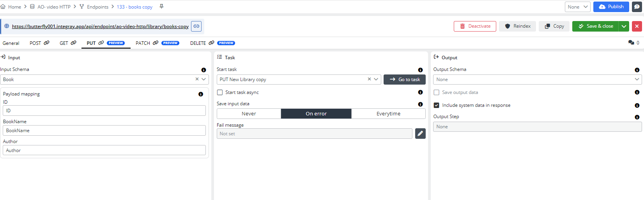Click the pencil icon to edit Fail message

point(420,134)
